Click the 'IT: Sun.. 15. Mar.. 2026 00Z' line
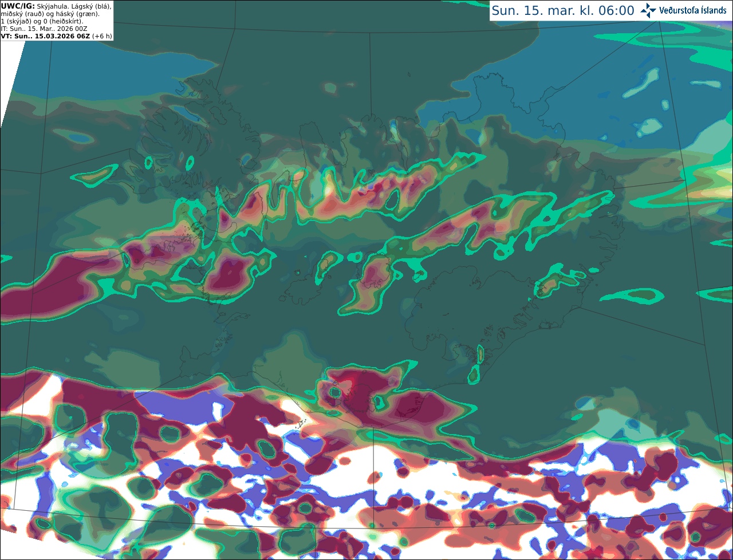 (x=44, y=29)
